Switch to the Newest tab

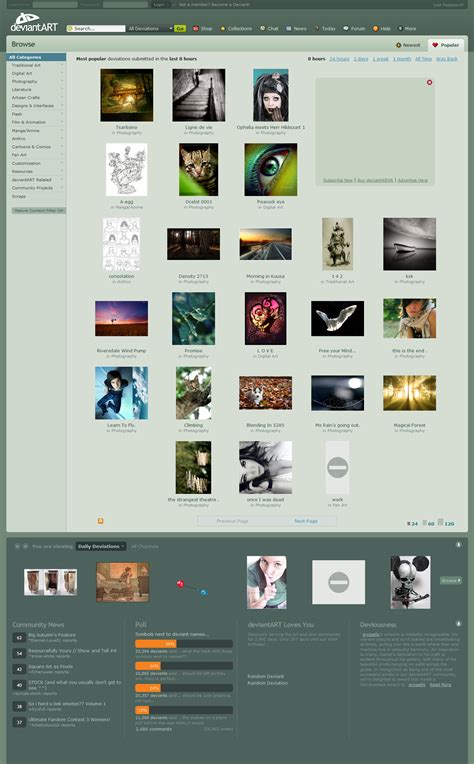408,45
